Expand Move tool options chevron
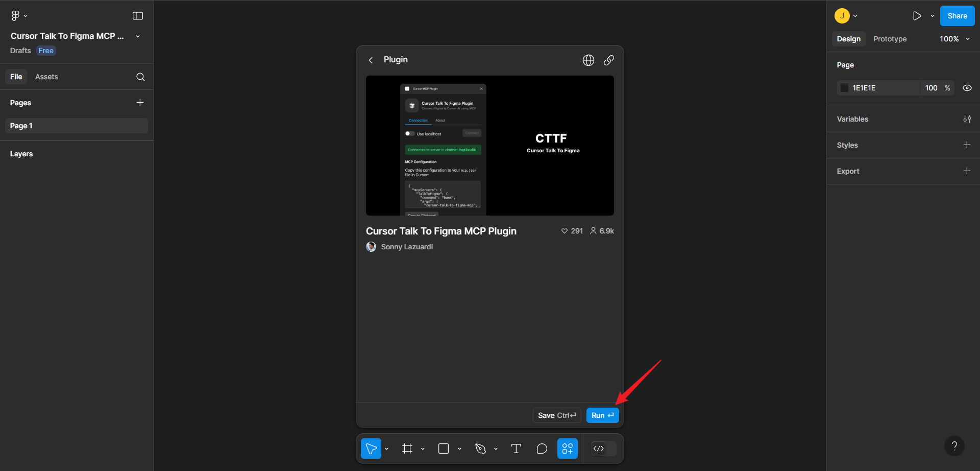The width and height of the screenshot is (980, 471). click(386, 449)
